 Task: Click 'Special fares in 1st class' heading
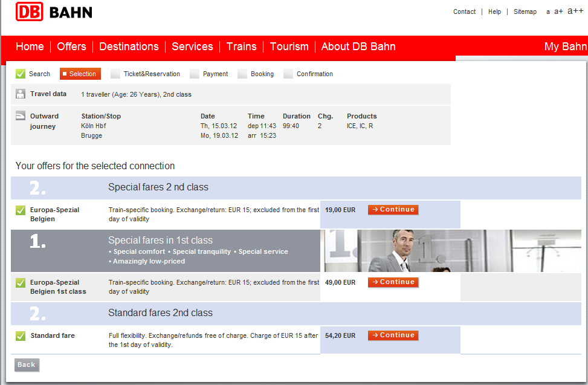click(161, 240)
